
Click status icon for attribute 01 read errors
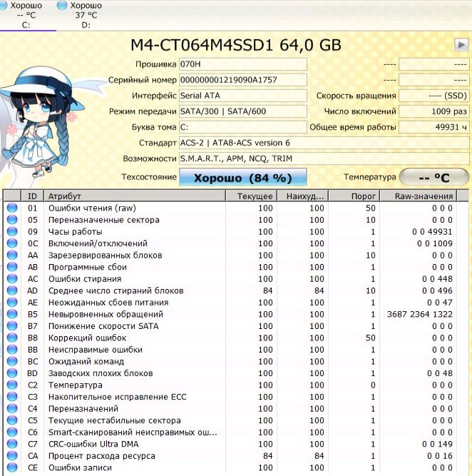12,208
